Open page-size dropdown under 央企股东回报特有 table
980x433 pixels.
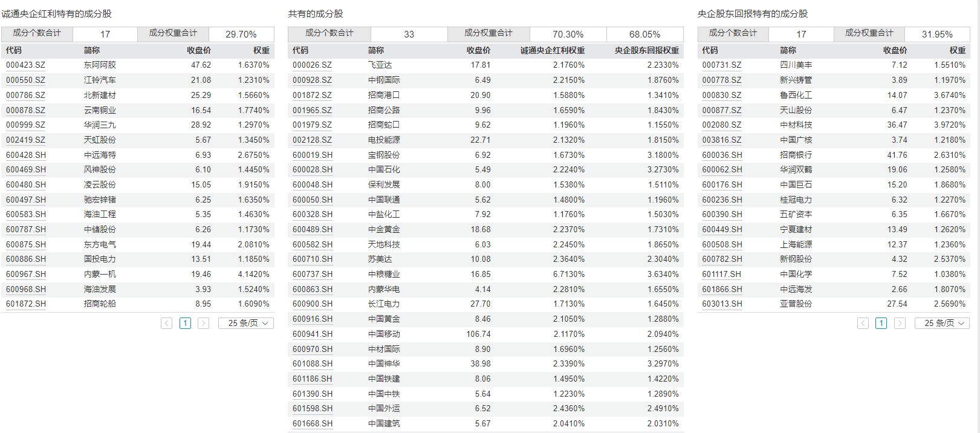pos(942,323)
